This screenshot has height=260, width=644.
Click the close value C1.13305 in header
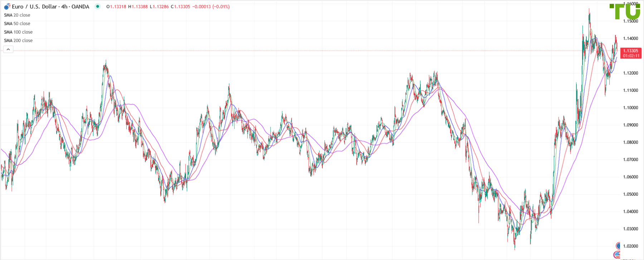pyautogui.click(x=180, y=7)
